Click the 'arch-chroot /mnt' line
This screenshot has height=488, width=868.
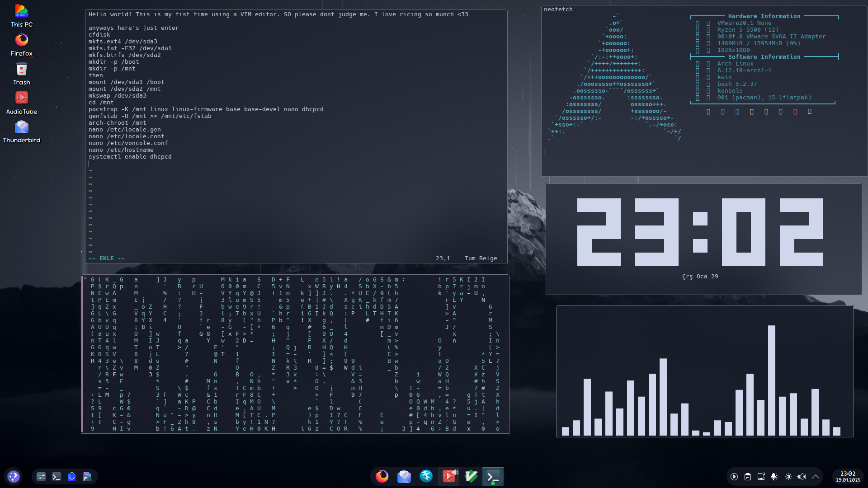(118, 123)
